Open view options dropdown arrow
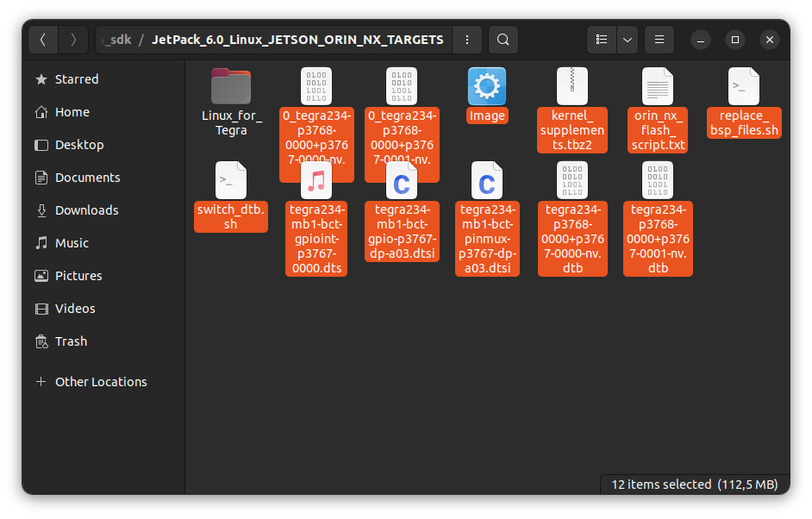812x519 pixels. click(x=628, y=40)
